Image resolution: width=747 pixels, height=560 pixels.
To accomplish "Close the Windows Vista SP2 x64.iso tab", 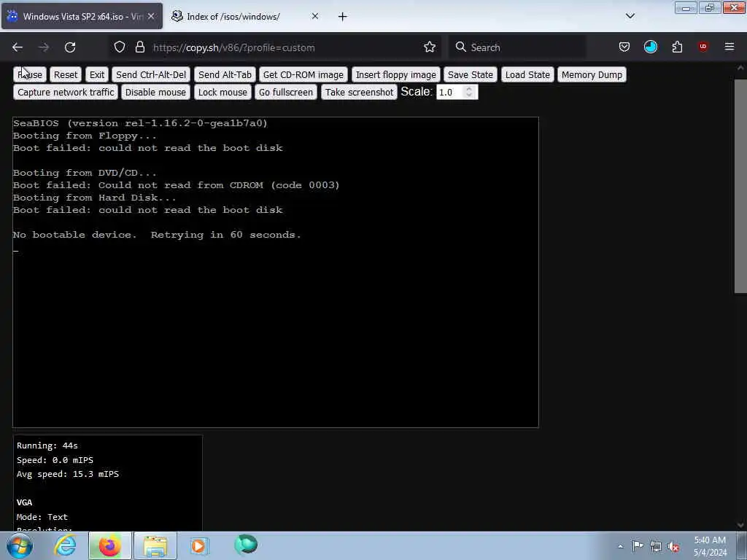I will tap(151, 16).
